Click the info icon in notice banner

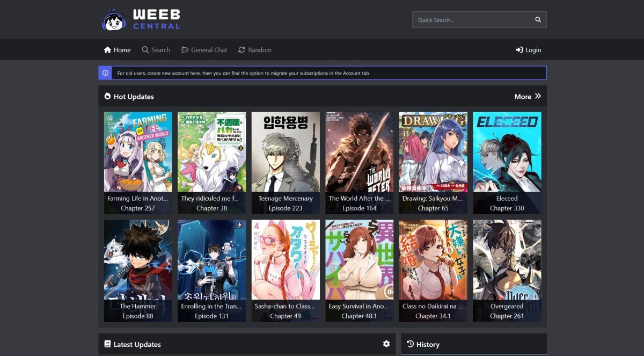pos(105,73)
